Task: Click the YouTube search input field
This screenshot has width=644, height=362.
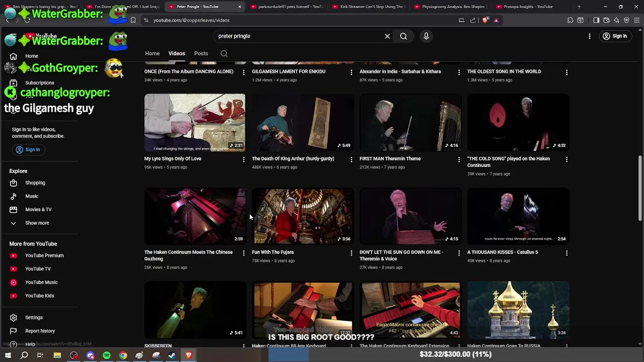Action: click(299, 36)
